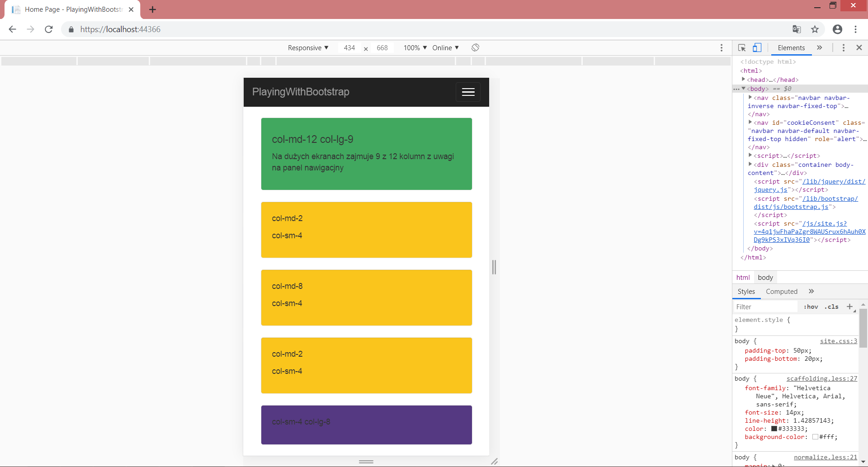Screen dimensions: 868x467
Task: Open device toolbar more options
Action: pyautogui.click(x=722, y=47)
